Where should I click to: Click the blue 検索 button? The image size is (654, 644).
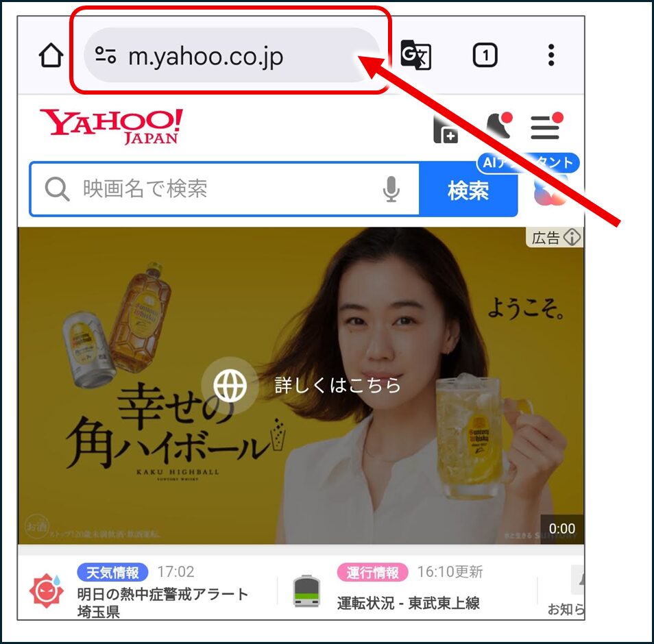[468, 190]
